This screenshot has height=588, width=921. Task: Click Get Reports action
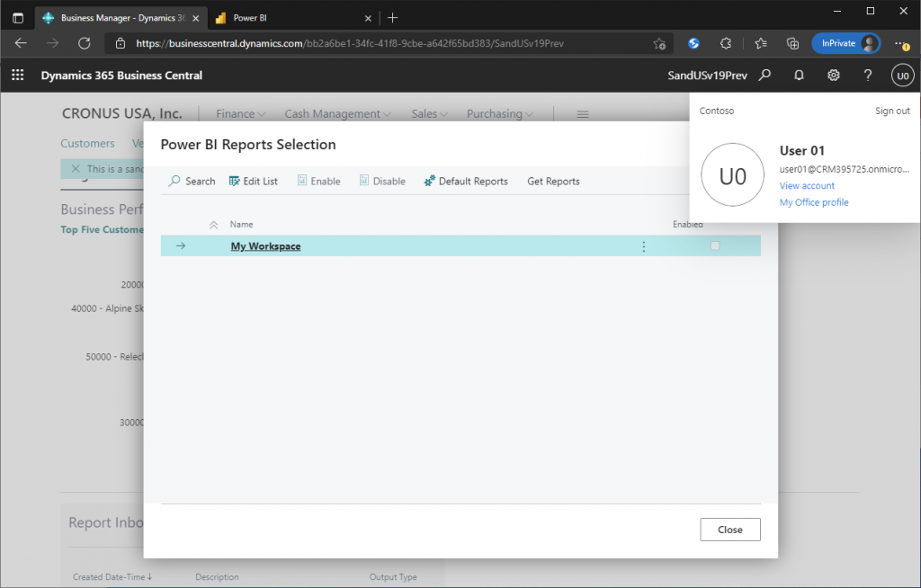click(553, 181)
